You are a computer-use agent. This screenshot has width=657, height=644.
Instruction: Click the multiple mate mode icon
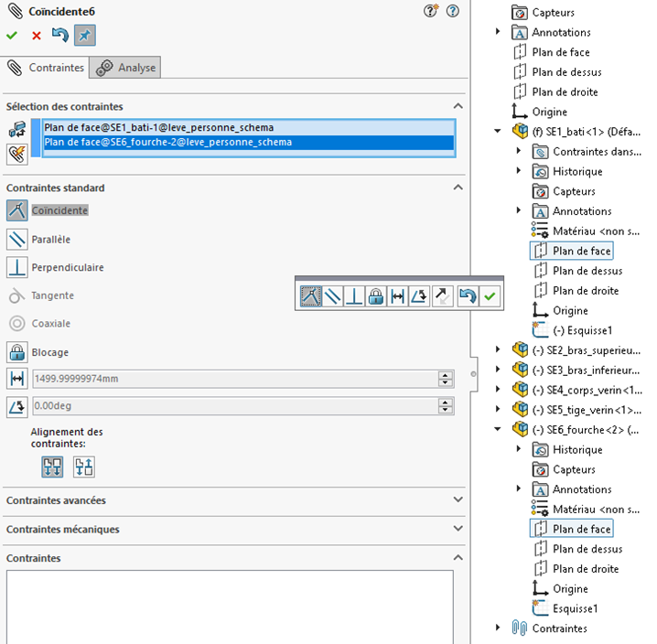[17, 155]
